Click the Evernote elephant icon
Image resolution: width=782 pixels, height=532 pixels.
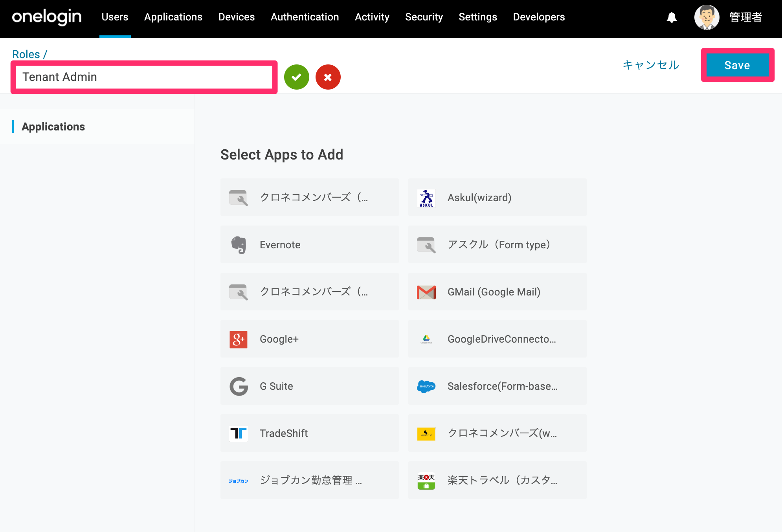click(x=239, y=245)
